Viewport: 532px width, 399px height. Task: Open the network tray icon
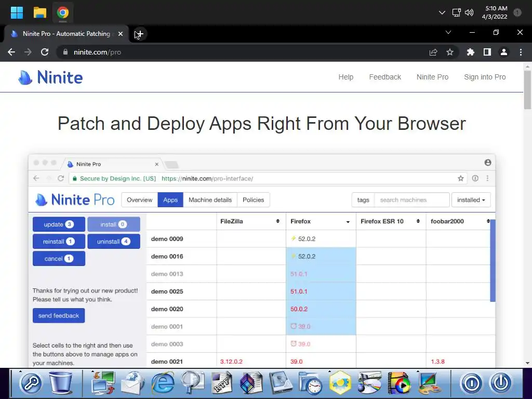pyautogui.click(x=456, y=12)
